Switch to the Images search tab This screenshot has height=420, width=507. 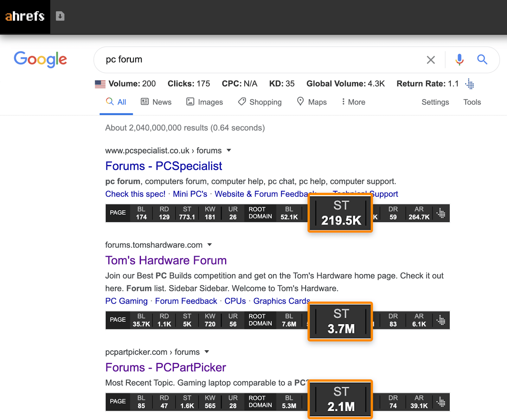[x=204, y=102]
